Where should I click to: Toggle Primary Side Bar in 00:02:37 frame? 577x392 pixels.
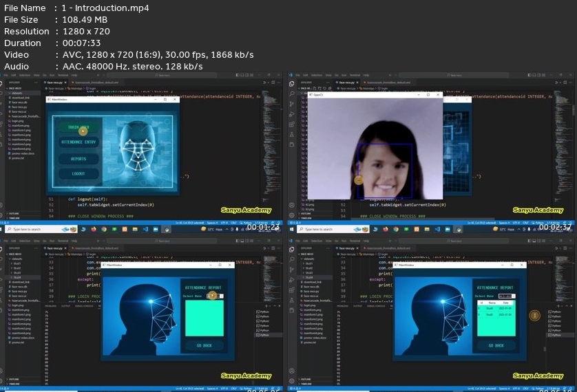(x=529, y=76)
